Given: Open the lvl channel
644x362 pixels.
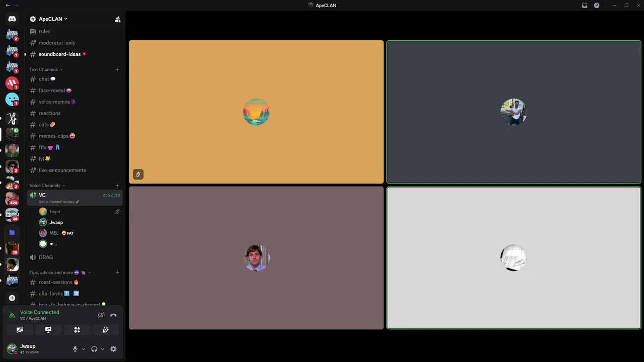Looking at the screenshot, I should point(74,158).
